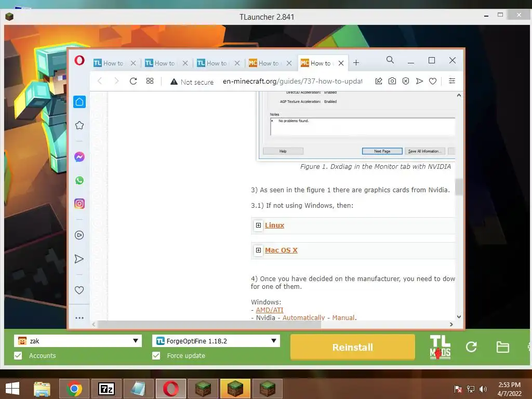Reload the Opera page
532x399 pixels.
point(133,81)
